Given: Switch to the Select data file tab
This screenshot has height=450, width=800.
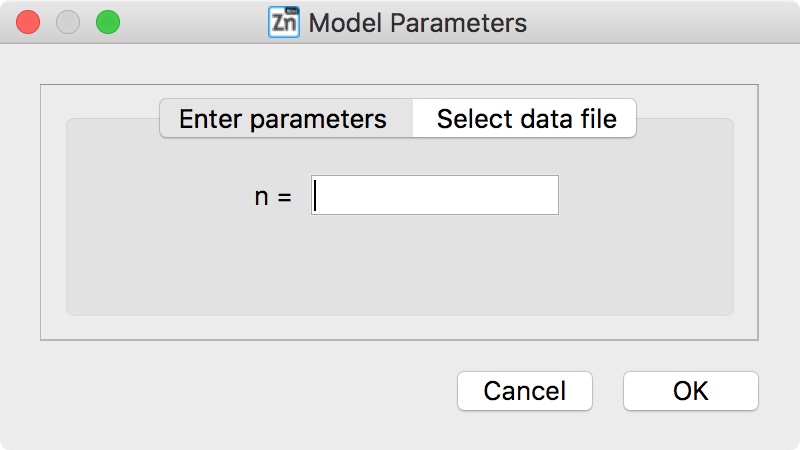Looking at the screenshot, I should pyautogui.click(x=524, y=118).
